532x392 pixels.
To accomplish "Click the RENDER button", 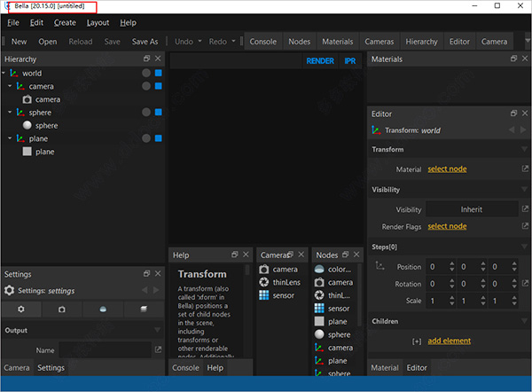I will [x=320, y=61].
